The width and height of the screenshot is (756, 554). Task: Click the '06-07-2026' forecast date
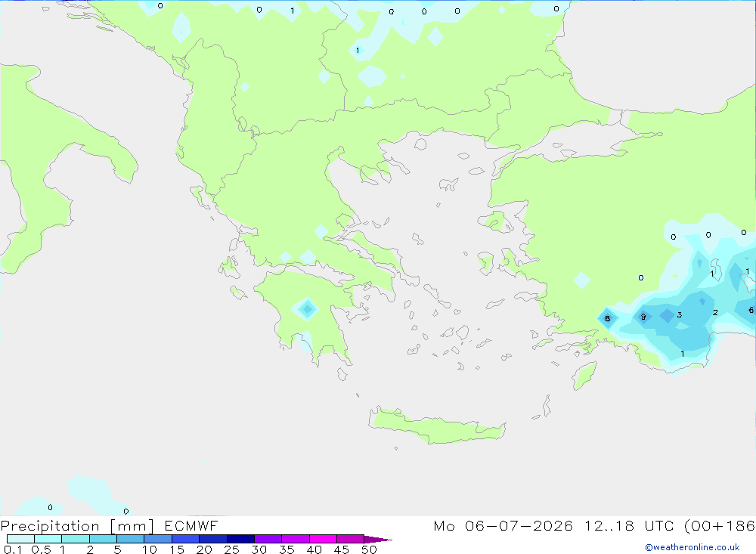tap(519, 525)
